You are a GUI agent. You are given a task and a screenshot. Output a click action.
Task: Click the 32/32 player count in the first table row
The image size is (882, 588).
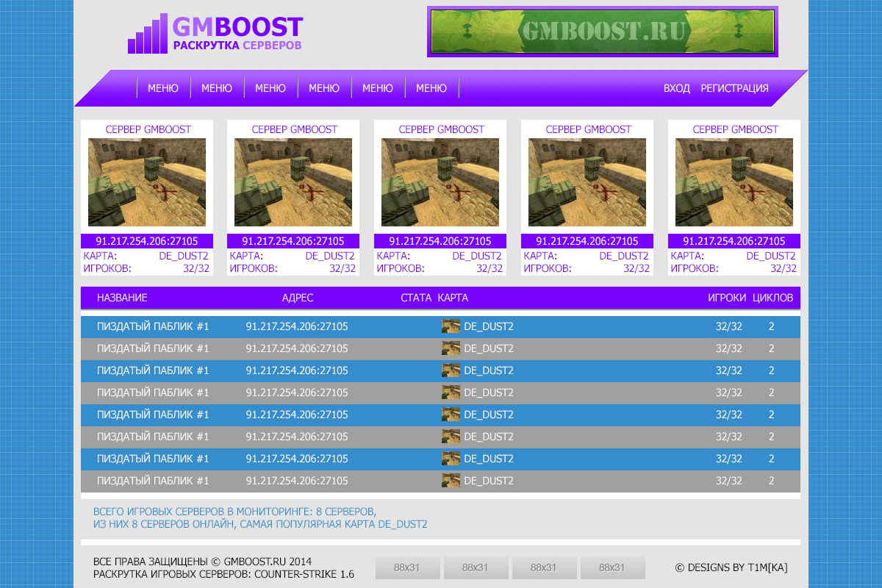coord(729,326)
